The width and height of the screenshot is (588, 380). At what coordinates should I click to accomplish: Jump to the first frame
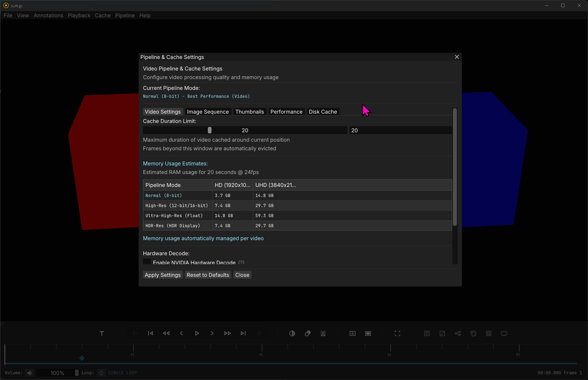coord(151,333)
